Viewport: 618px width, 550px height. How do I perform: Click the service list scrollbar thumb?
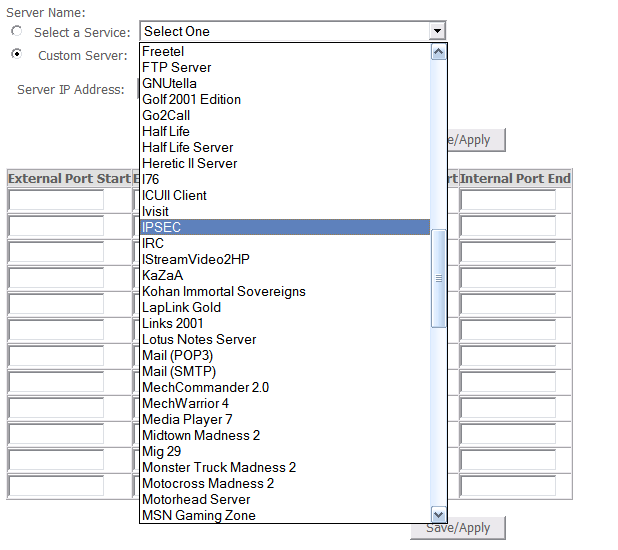(x=439, y=278)
